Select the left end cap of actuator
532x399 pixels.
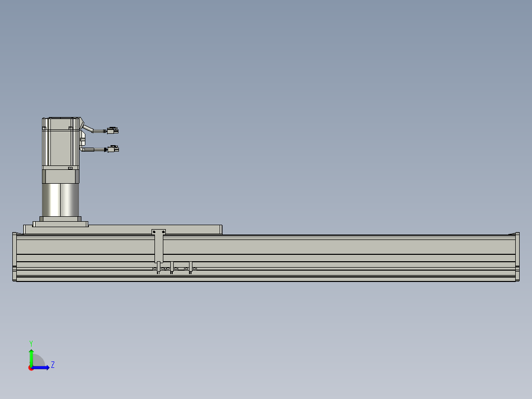[14, 257]
